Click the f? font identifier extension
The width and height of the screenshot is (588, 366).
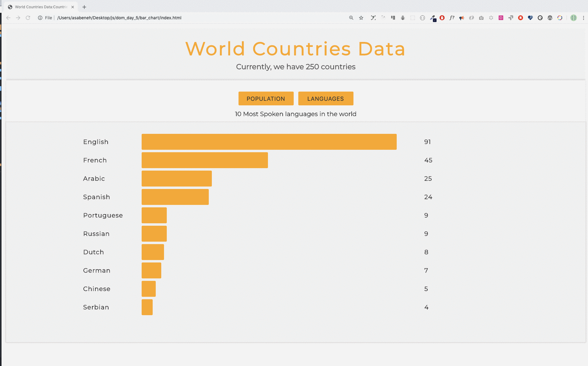pos(452,18)
